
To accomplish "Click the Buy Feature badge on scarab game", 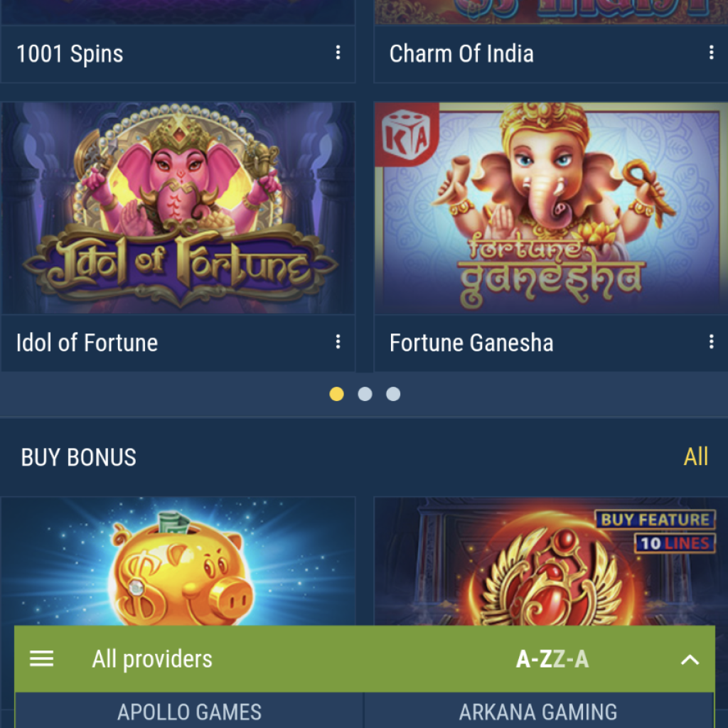I will pos(655,520).
